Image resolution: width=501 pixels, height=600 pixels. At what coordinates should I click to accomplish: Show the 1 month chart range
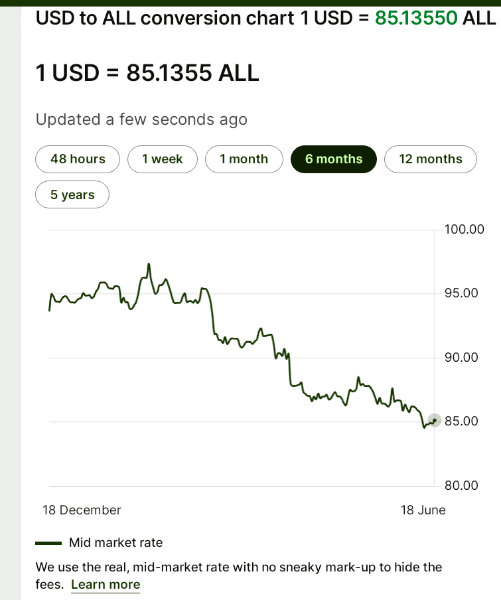coord(244,159)
